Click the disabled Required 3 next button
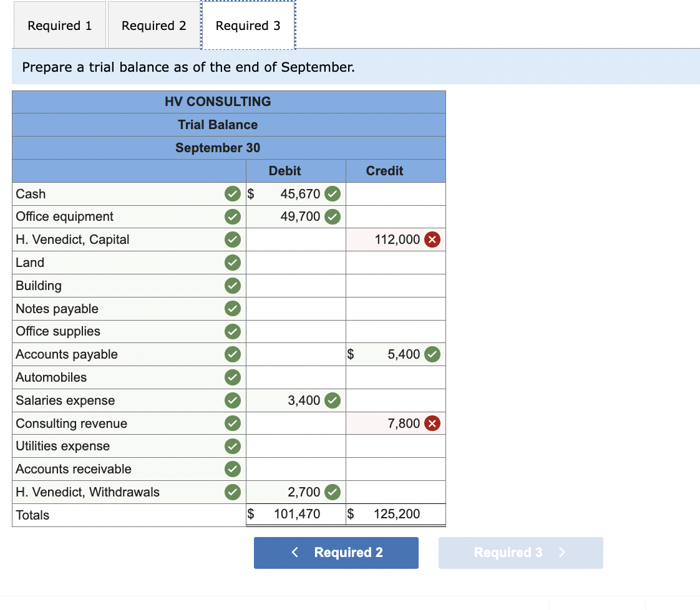The width and height of the screenshot is (700, 610). pos(520,553)
